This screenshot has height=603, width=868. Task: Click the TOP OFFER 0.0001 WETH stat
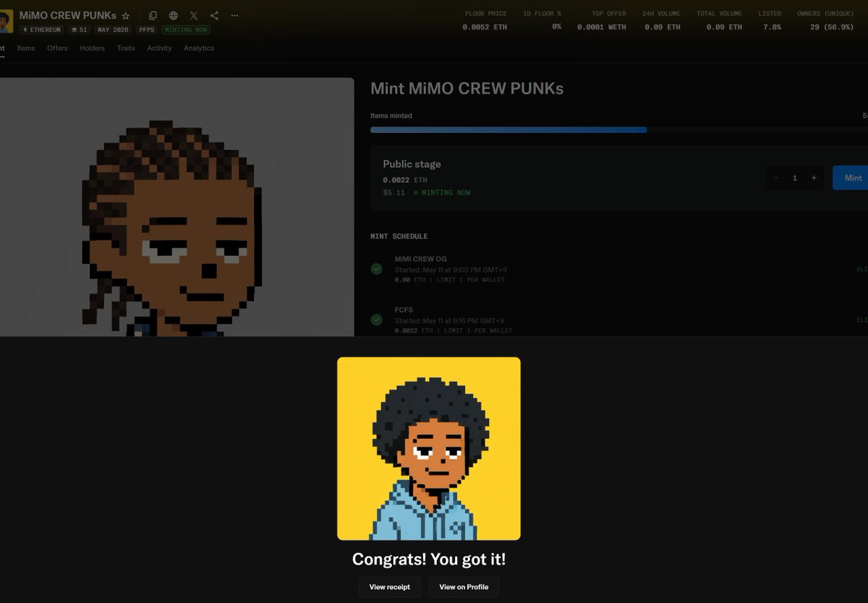(x=602, y=20)
